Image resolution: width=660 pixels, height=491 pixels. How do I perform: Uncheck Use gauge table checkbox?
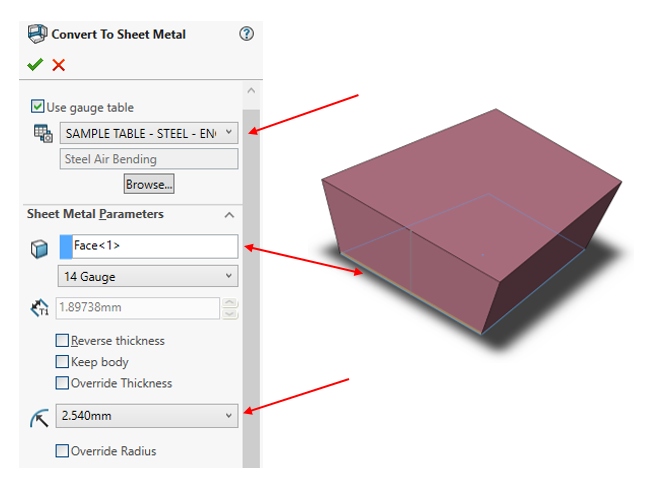tap(38, 107)
